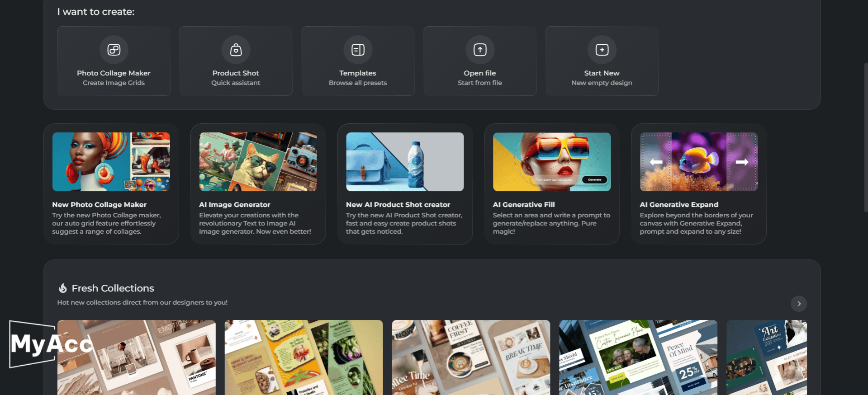Open the Coffee First collection thumbnail
This screenshot has height=395, width=868.
point(471,357)
